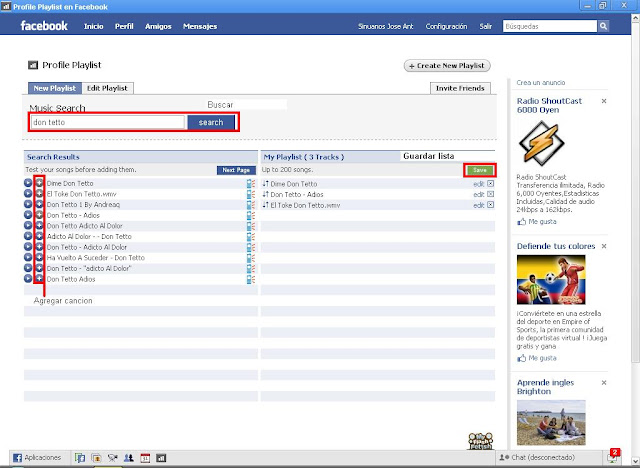Click plus icon beside 'Dime Don Tetto' result
The image size is (640, 468).
point(39,183)
